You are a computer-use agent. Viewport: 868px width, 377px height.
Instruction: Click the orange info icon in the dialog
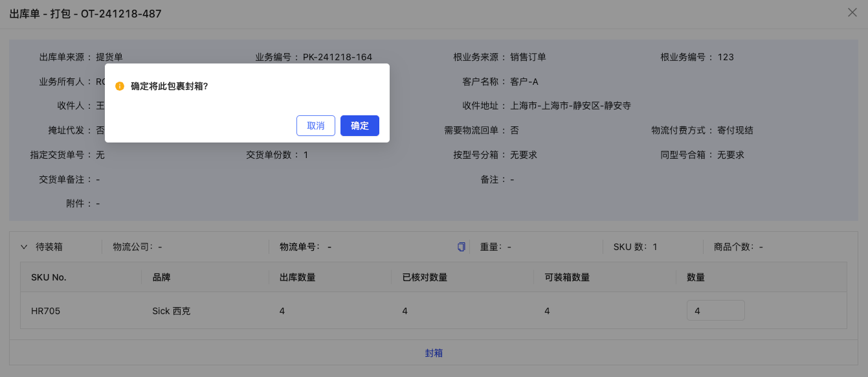(120, 86)
